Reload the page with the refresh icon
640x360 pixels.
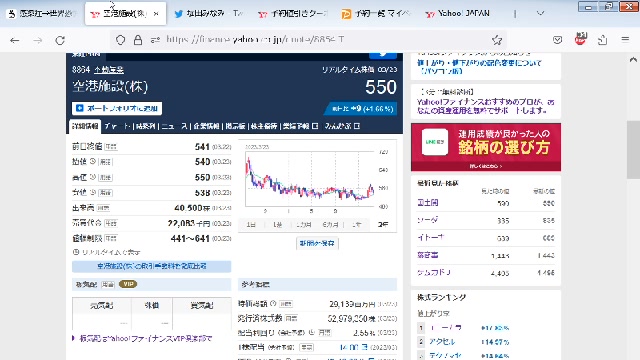60,40
